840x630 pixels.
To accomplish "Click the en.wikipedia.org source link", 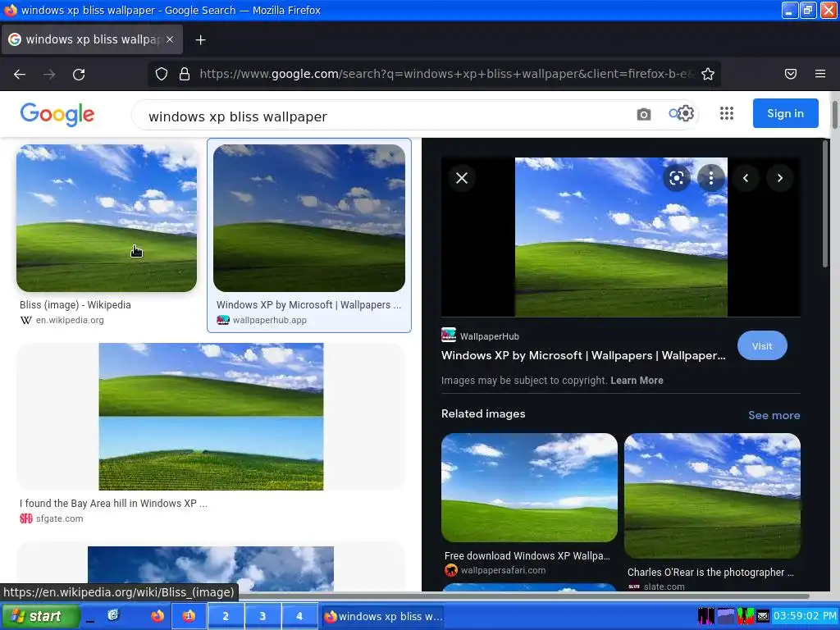I will [70, 321].
